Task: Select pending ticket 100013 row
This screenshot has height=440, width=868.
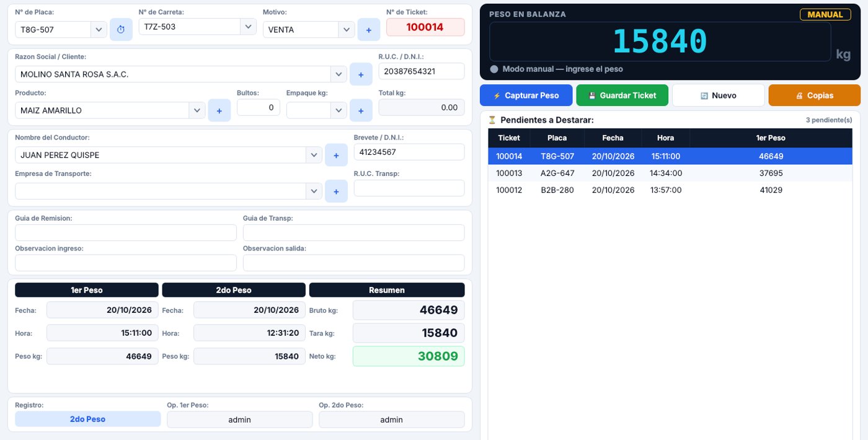Action: pyautogui.click(x=674, y=174)
